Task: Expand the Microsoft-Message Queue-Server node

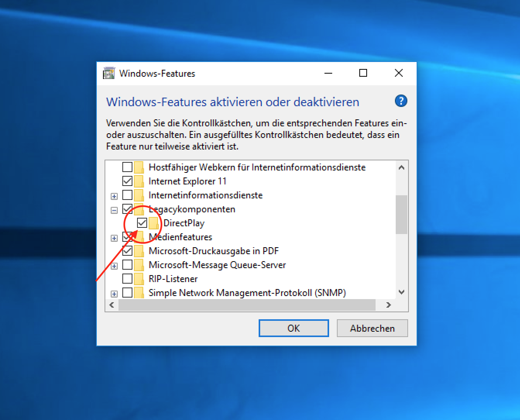Action: pyautogui.click(x=114, y=266)
